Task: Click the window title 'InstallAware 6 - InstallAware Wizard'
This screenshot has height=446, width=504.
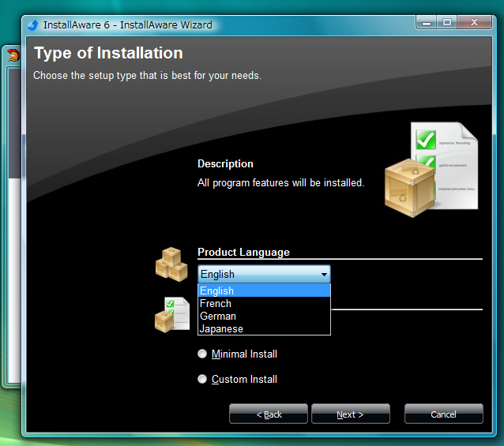Action: pyautogui.click(x=128, y=25)
